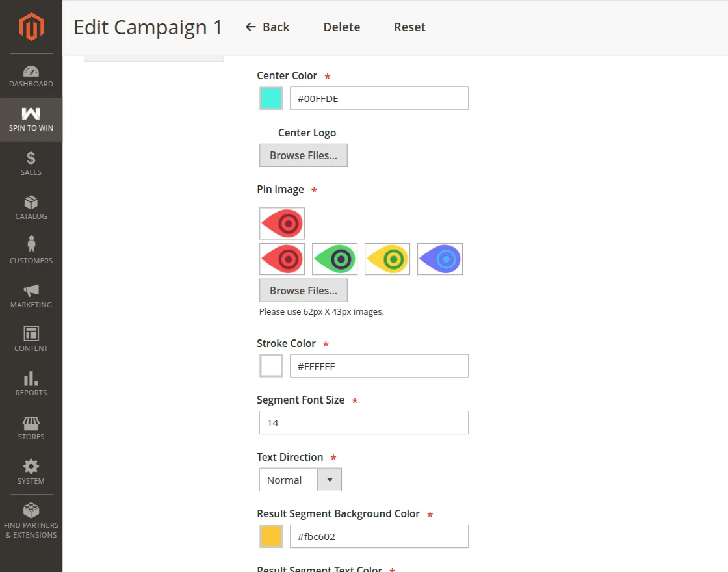Delete Campaign 1

(341, 27)
